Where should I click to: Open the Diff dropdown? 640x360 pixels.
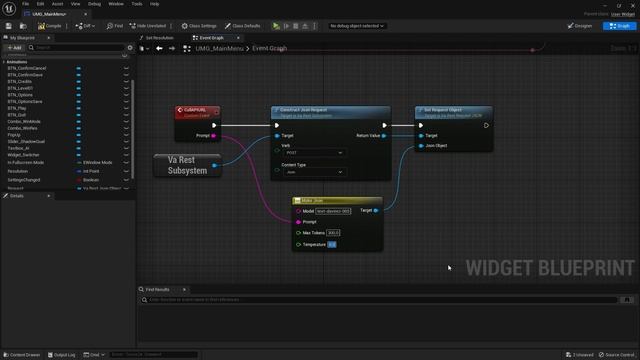pos(85,26)
